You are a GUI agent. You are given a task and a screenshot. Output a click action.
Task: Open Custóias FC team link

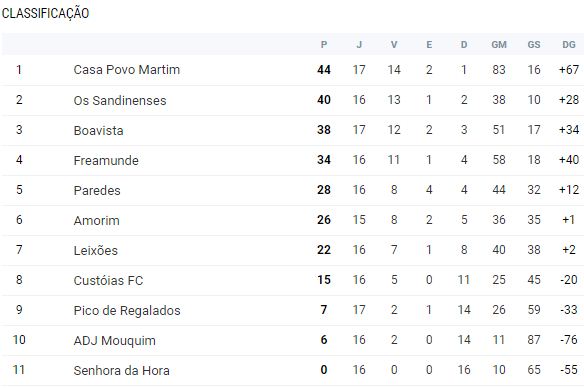(x=108, y=280)
